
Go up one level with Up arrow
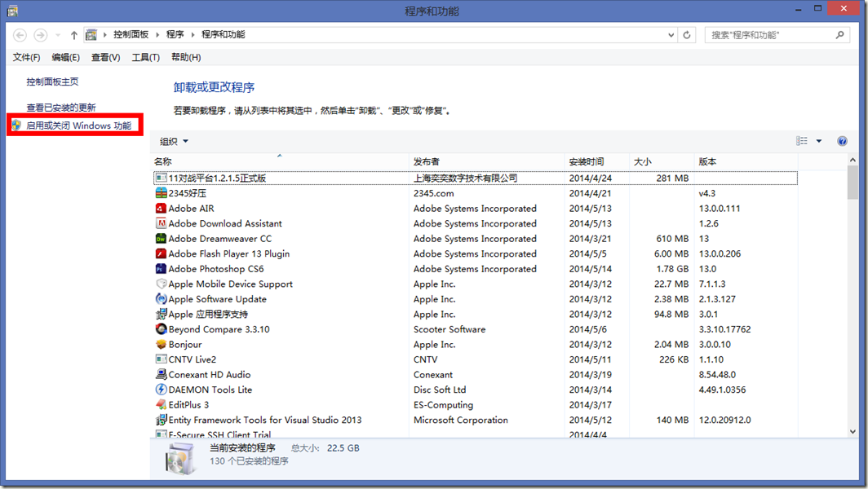(x=73, y=35)
